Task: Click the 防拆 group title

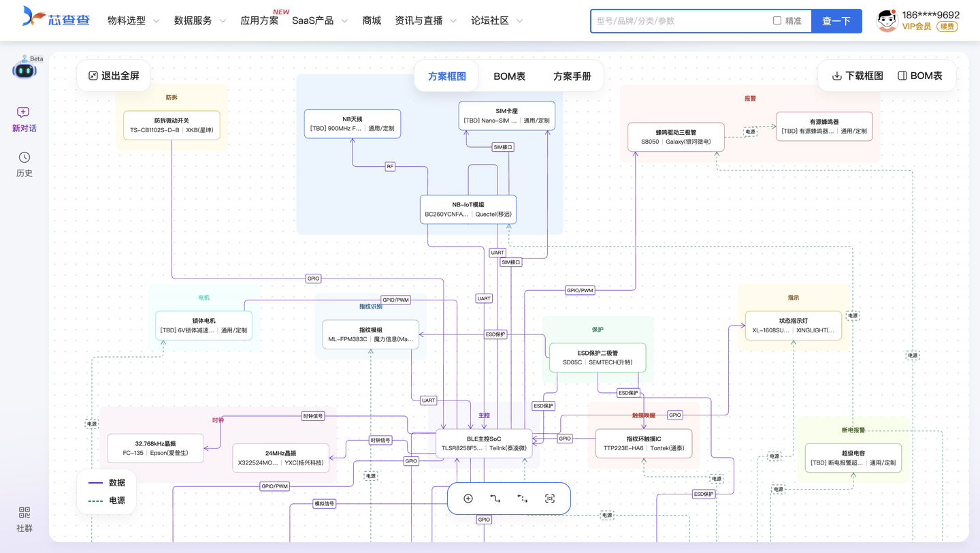Action: click(x=171, y=97)
